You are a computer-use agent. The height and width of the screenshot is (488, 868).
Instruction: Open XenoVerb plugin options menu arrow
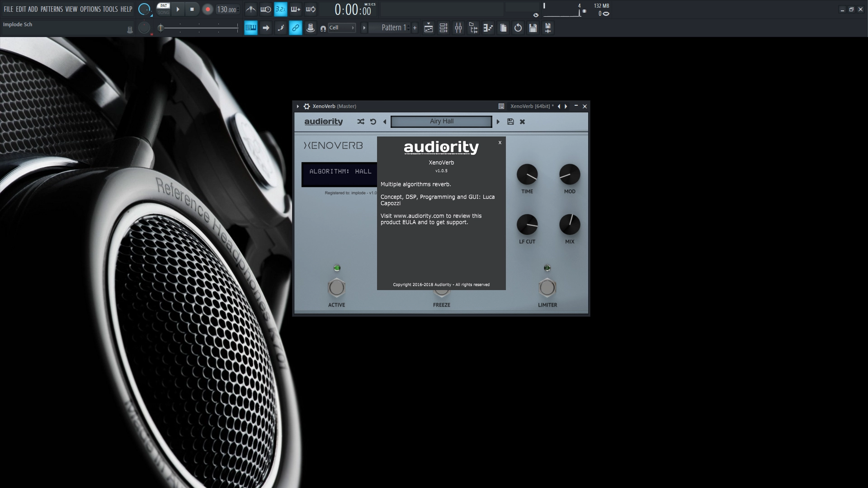[x=298, y=106]
